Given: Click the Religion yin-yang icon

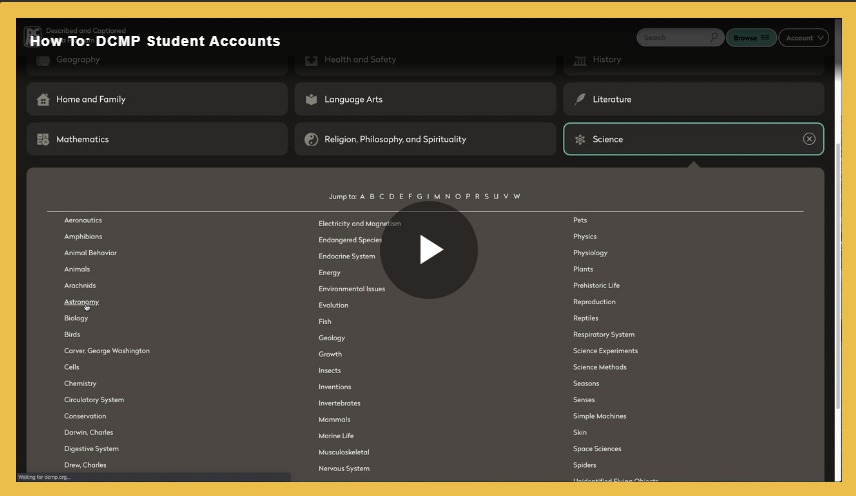Looking at the screenshot, I should 311,139.
